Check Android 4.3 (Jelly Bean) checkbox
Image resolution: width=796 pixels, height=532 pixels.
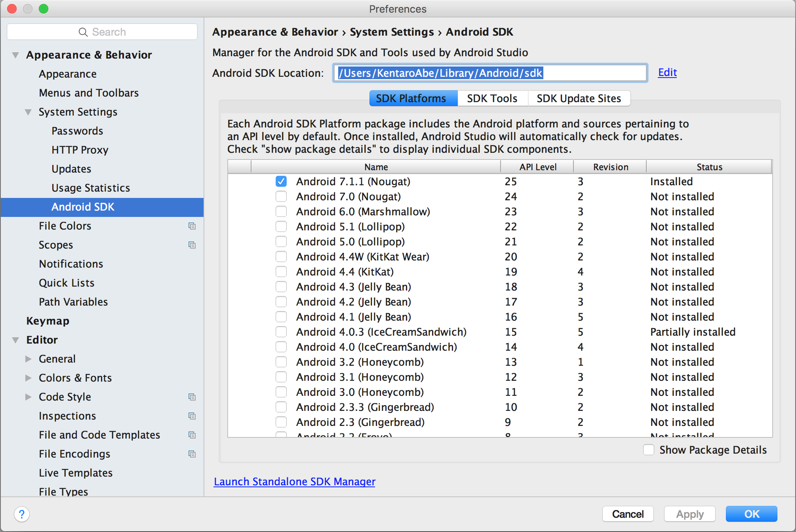[281, 287]
